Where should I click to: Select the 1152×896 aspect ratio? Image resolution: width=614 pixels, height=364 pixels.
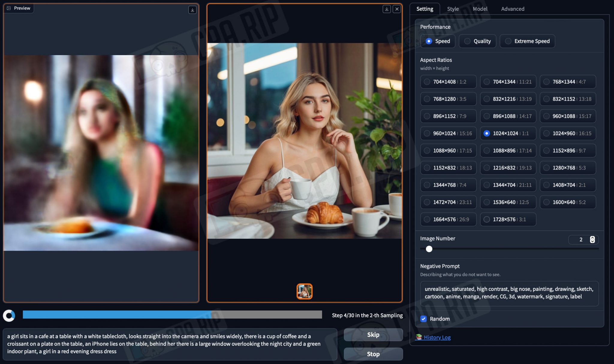coord(568,150)
